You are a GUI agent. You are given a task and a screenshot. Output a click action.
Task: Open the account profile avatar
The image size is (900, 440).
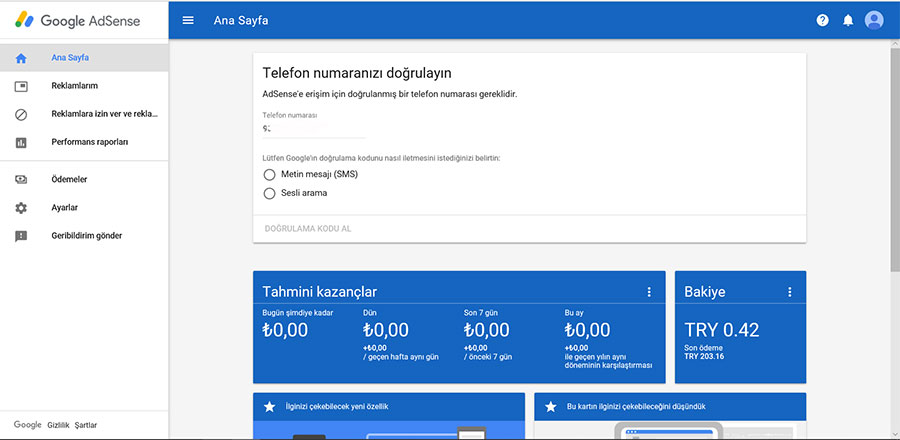point(874,21)
